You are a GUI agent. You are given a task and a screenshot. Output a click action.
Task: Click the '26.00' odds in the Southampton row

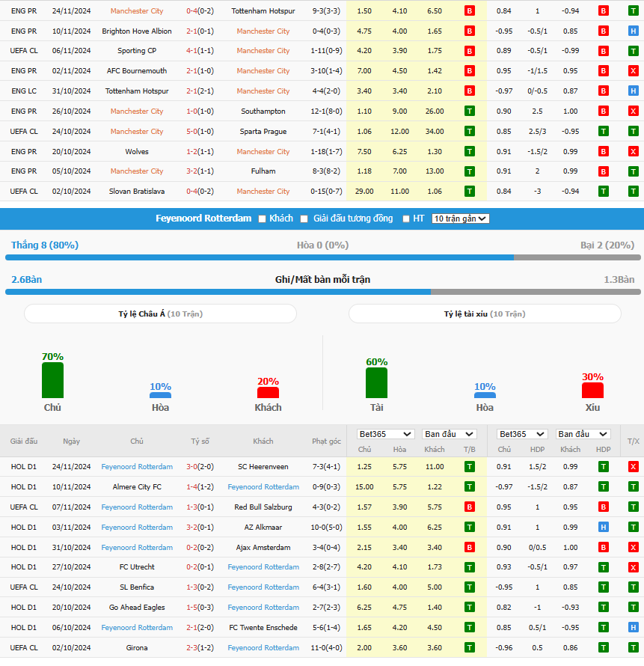tap(435, 111)
